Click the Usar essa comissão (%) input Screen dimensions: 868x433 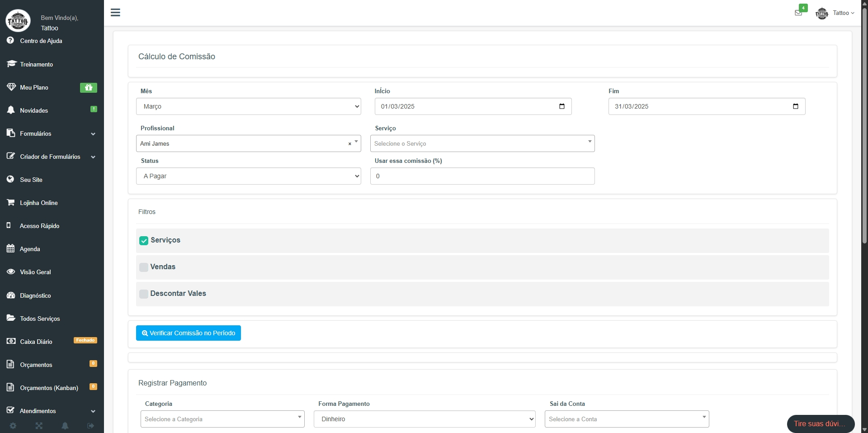coord(482,176)
